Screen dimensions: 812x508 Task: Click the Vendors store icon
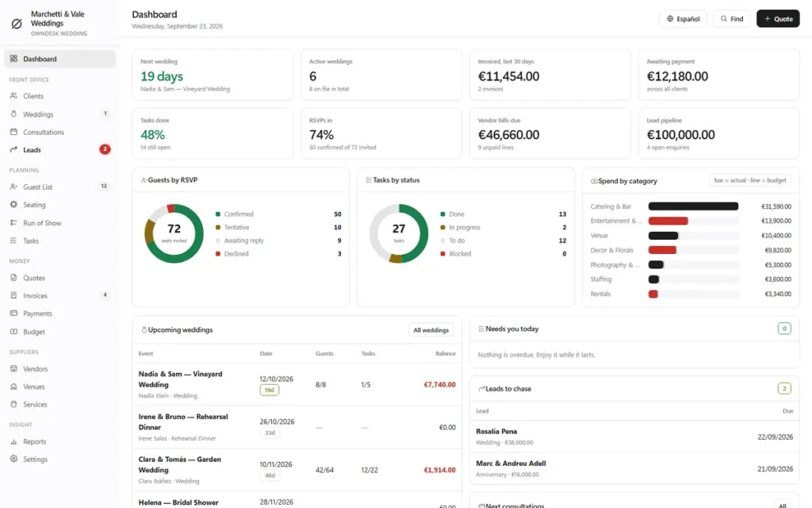click(x=13, y=368)
